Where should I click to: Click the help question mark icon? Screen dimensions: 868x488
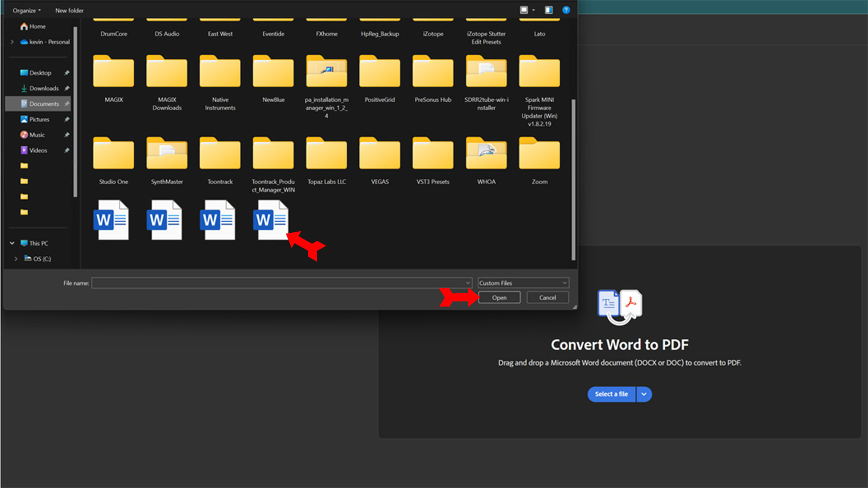click(566, 10)
